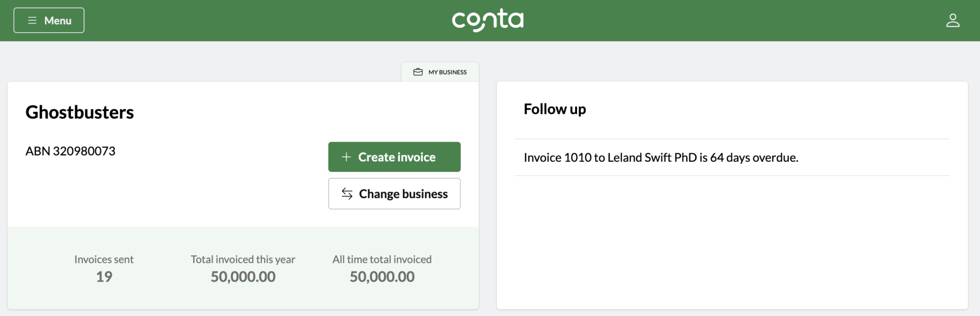980x316 pixels.
Task: Click the Invoices sent statistic showing 19
Action: coord(103,268)
